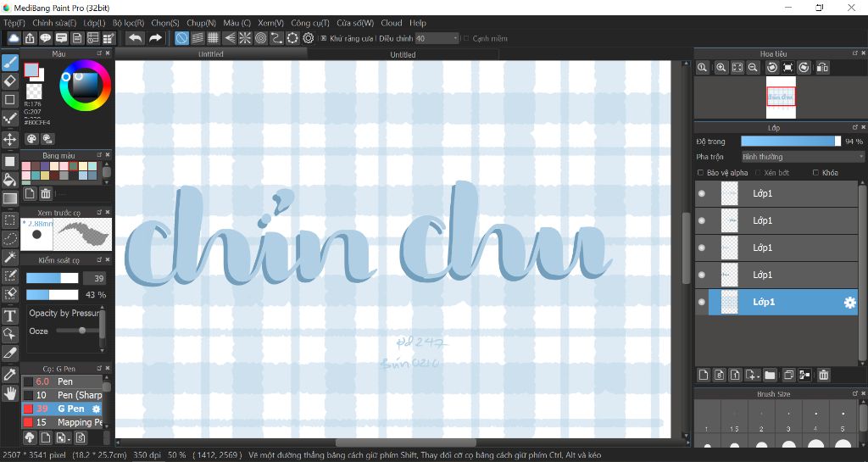Image resolution: width=868 pixels, height=462 pixels.
Task: Enable the Xén bớt checkbox
Action: 758,173
